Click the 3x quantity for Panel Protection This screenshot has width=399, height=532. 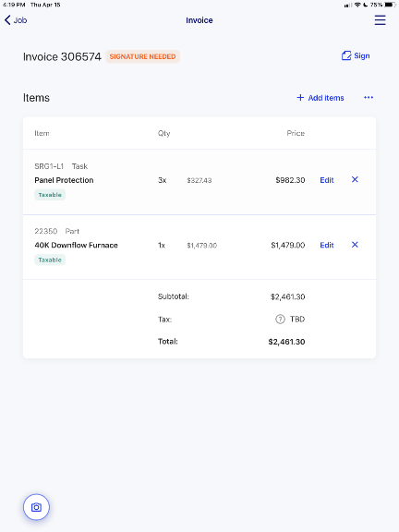[x=163, y=180]
